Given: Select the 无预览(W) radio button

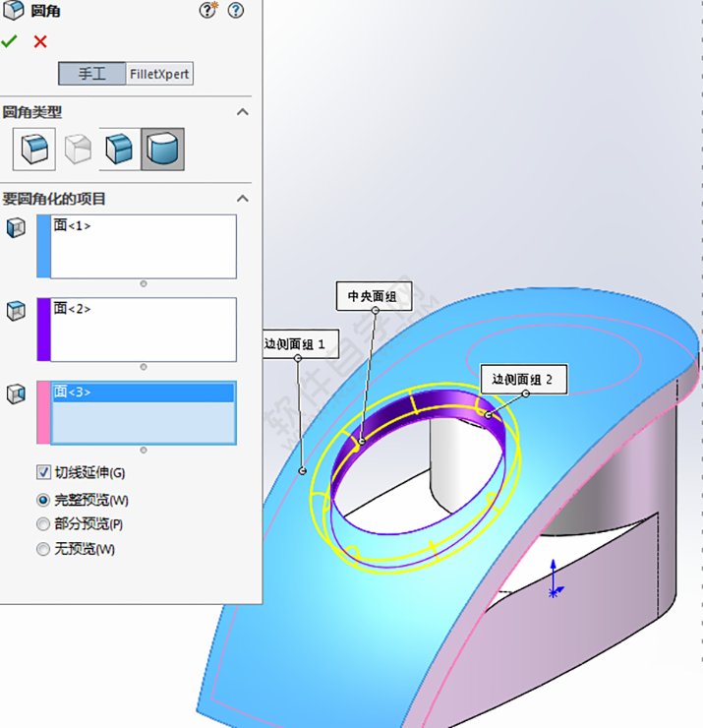Looking at the screenshot, I should [x=43, y=549].
